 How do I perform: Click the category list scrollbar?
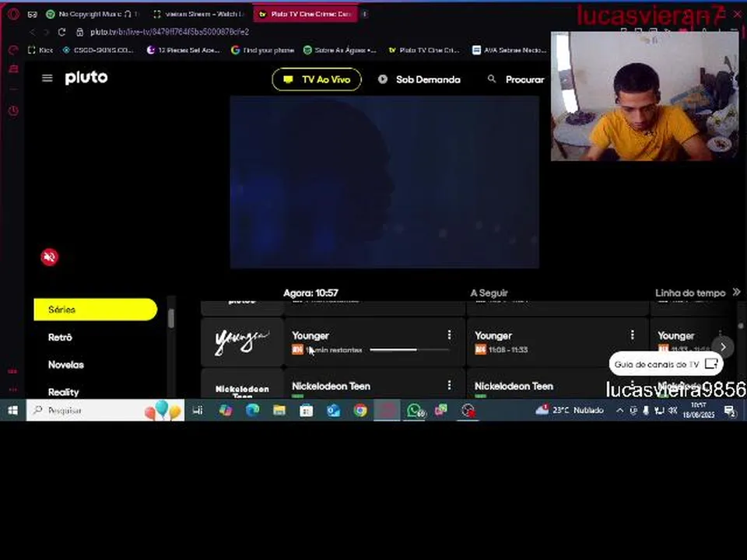point(171,318)
